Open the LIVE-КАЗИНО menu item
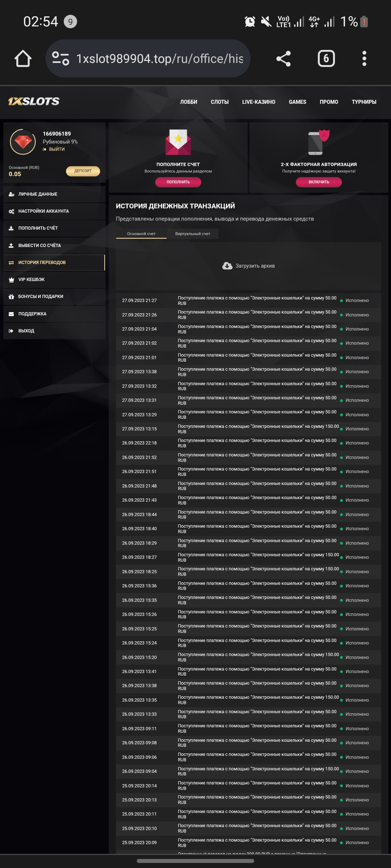The width and height of the screenshot is (391, 868). 258,102
